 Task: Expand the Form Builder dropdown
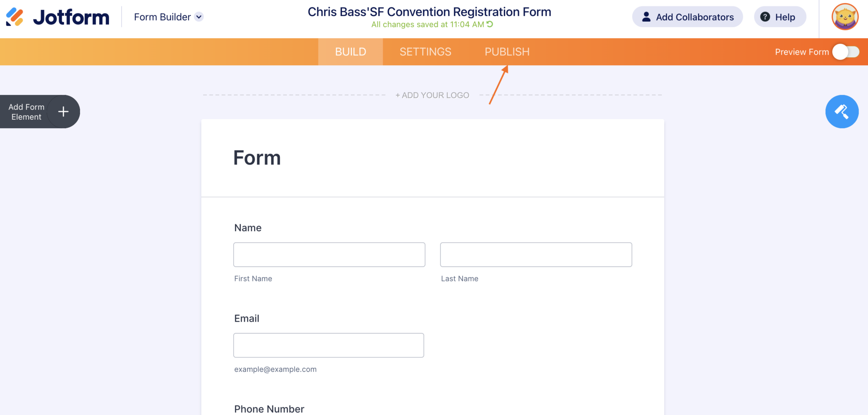pyautogui.click(x=199, y=17)
